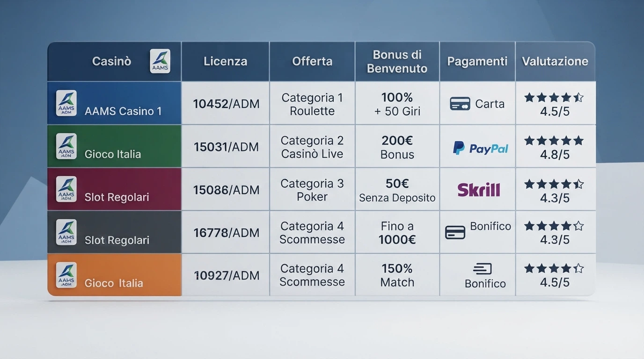Click Categoria 4 Scommesse in the 16778/ADM row
Screen dimensions: 644x359
pyautogui.click(x=312, y=233)
